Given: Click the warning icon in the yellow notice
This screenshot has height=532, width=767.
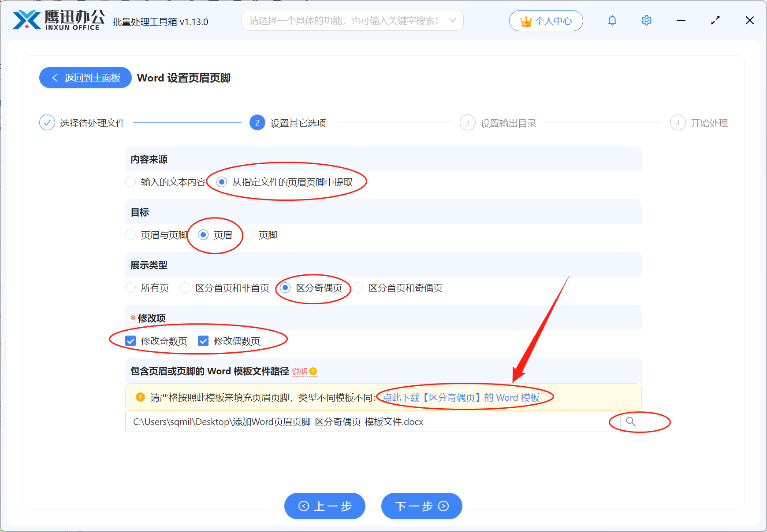Looking at the screenshot, I should [x=139, y=397].
